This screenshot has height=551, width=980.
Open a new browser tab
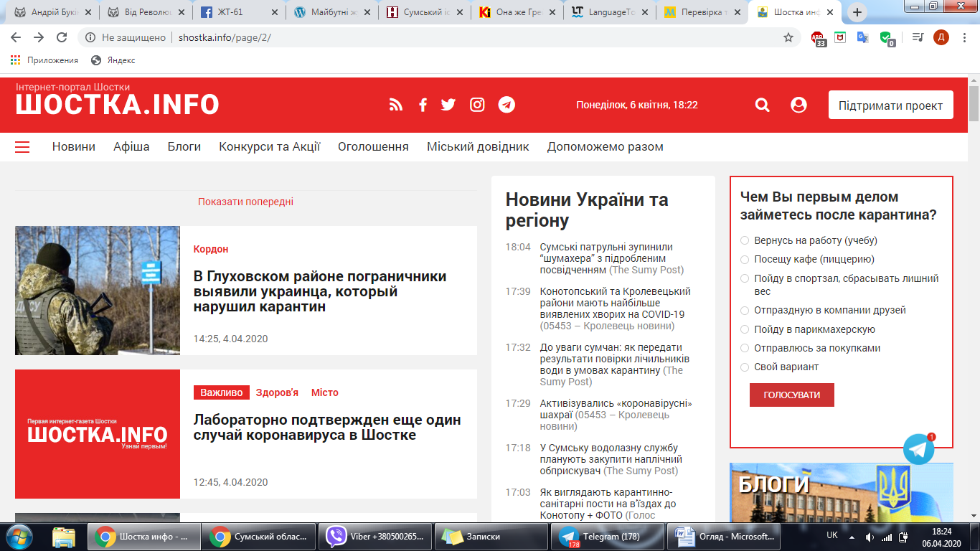point(857,12)
